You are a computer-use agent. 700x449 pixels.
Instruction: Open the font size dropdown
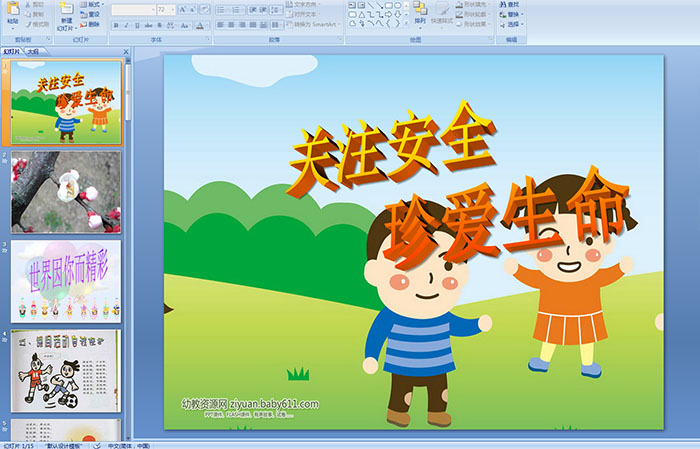click(171, 9)
